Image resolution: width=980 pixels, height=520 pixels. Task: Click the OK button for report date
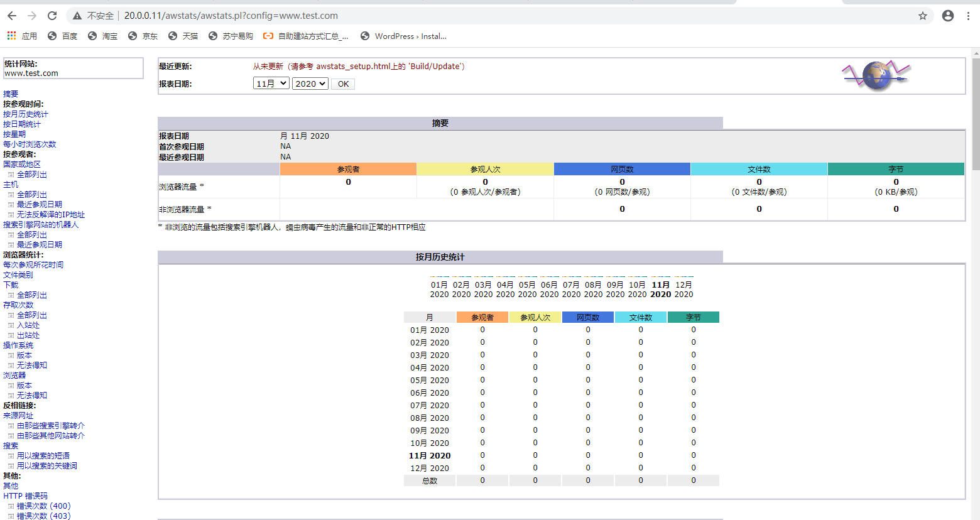(x=343, y=84)
